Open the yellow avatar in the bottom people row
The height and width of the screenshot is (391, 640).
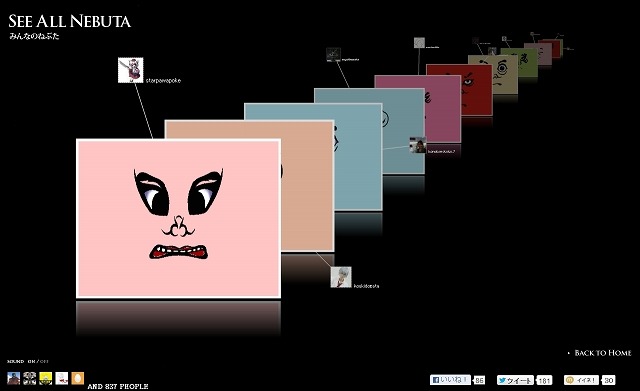click(45, 378)
